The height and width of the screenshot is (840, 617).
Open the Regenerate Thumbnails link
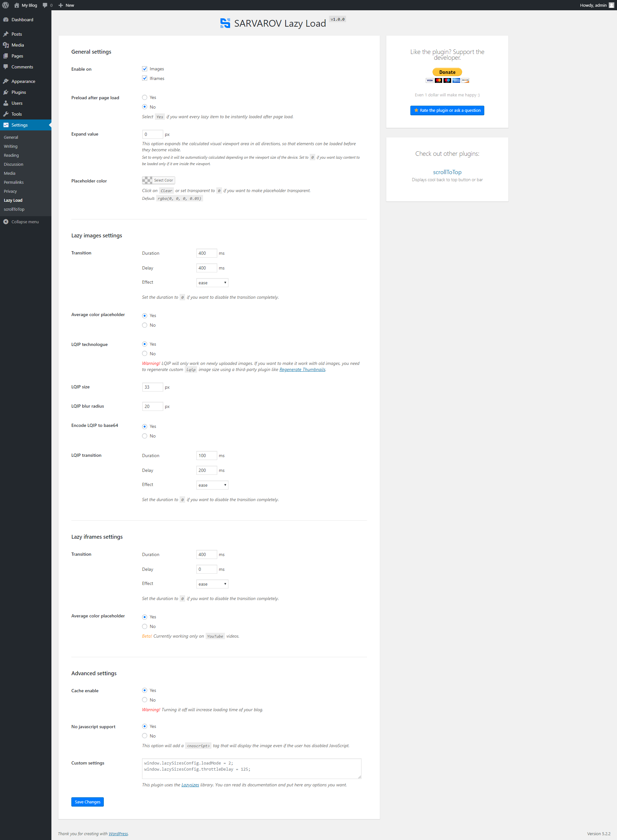(302, 370)
